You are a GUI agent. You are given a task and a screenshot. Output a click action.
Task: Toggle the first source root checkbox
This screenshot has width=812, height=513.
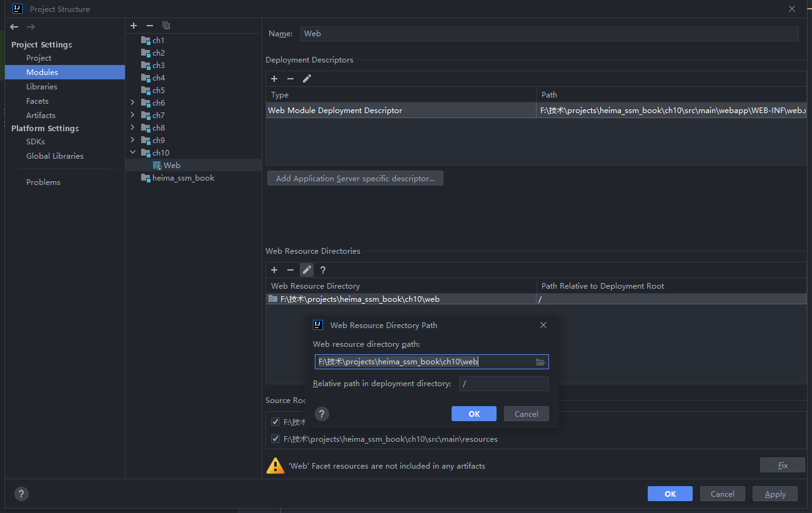point(275,422)
